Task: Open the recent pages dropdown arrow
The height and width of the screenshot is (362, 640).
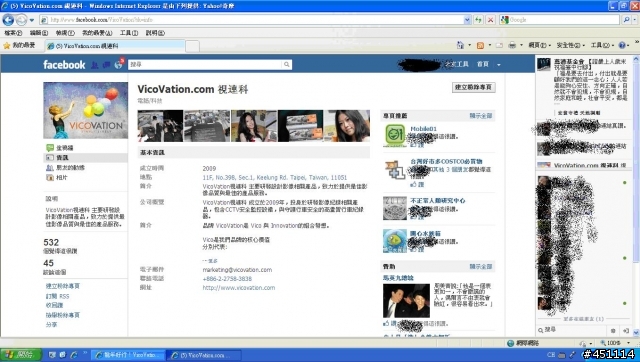Action: point(32,20)
